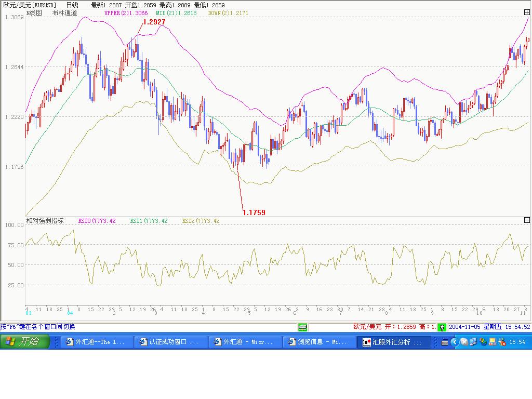Click the green lightbulb tip icon

[442, 327]
